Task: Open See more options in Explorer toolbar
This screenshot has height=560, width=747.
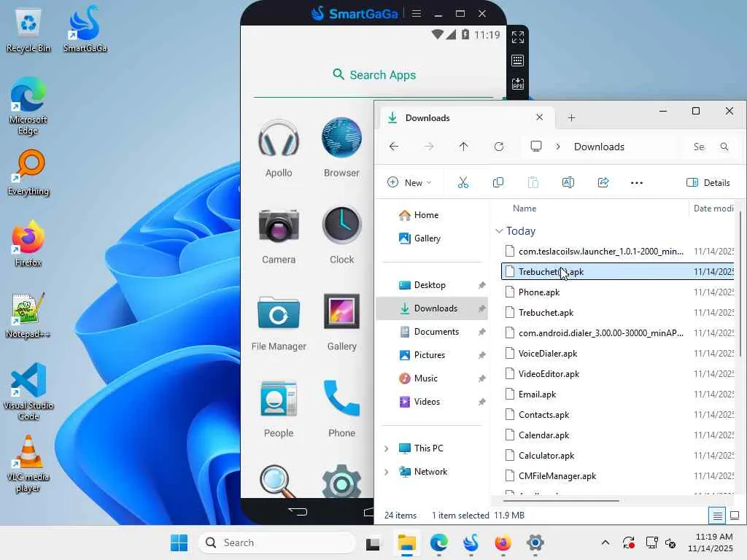Action: (636, 182)
